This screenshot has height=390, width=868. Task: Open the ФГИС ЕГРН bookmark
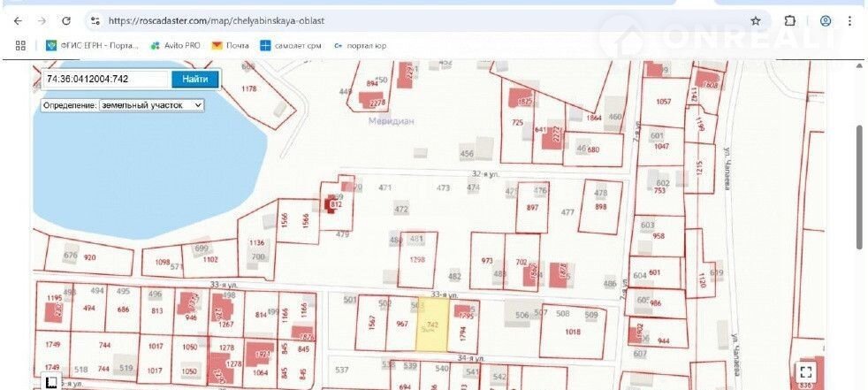point(93,45)
